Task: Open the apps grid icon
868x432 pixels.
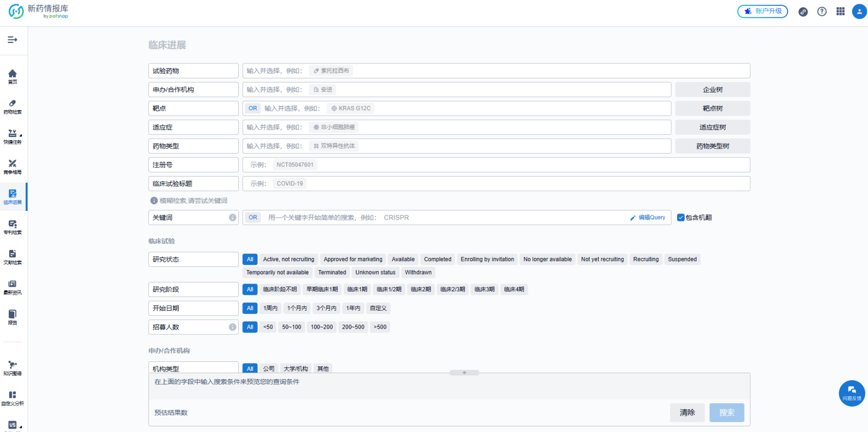Action: click(840, 11)
